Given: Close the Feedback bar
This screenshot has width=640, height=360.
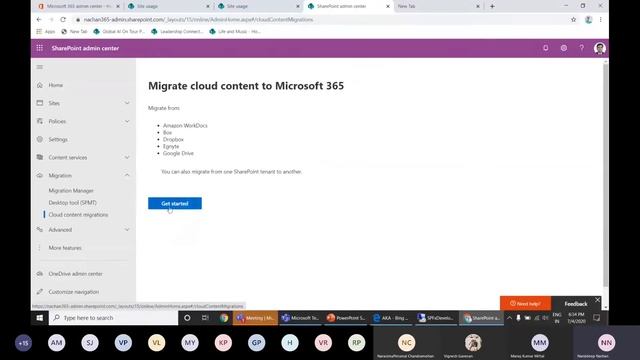Looking at the screenshot, I should pos(597,300).
